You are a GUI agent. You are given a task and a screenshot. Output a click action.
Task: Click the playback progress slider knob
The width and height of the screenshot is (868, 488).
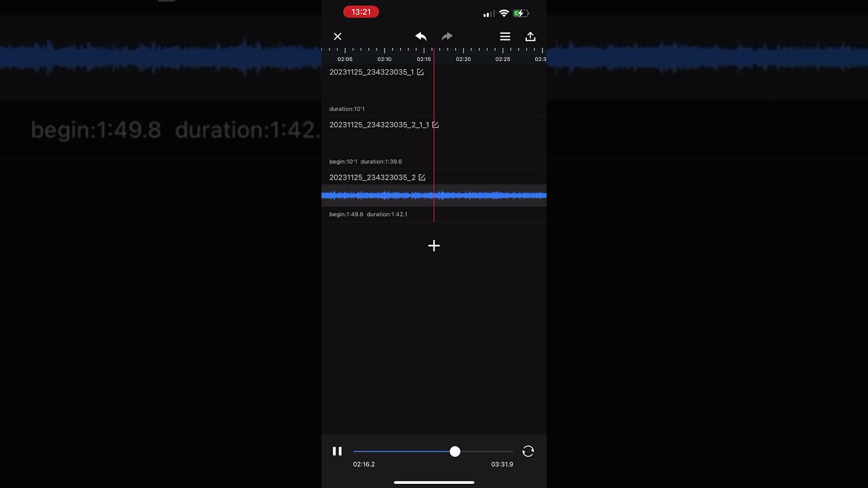click(455, 451)
